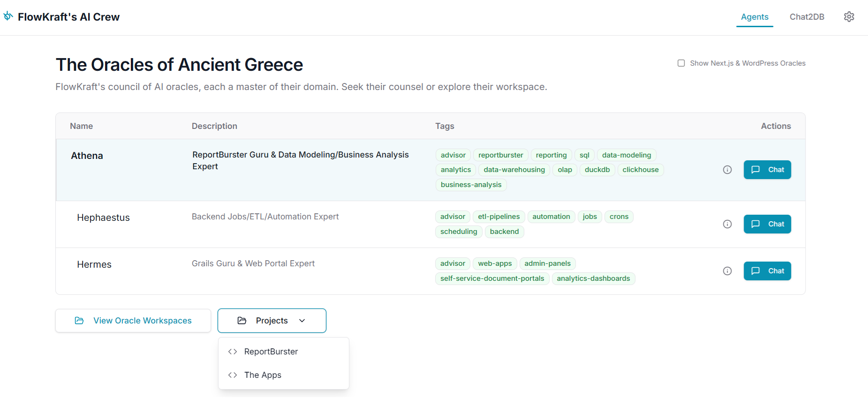This screenshot has width=868, height=398.
Task: Switch to the Agents tab
Action: (x=755, y=17)
